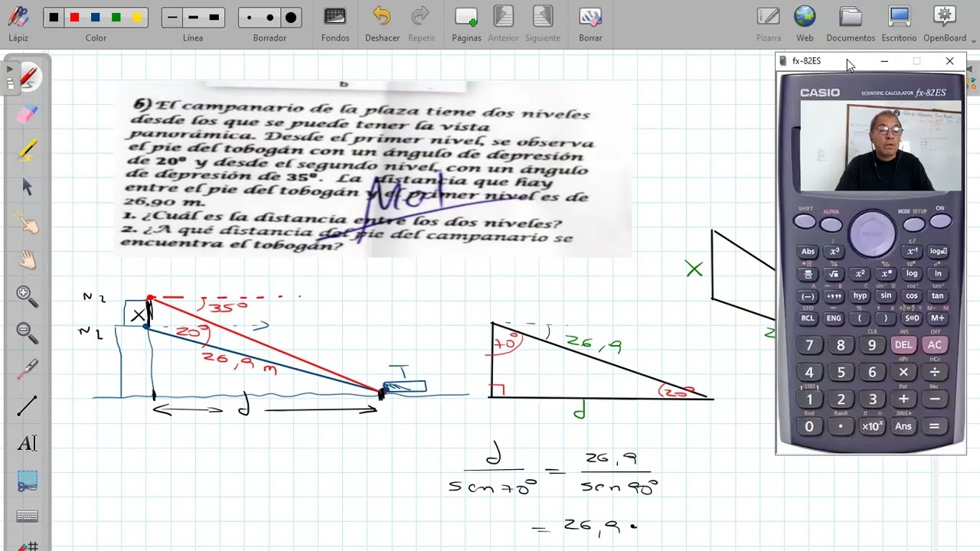Choose the large eraser size
Screen dimensions: 980x551
291,18
